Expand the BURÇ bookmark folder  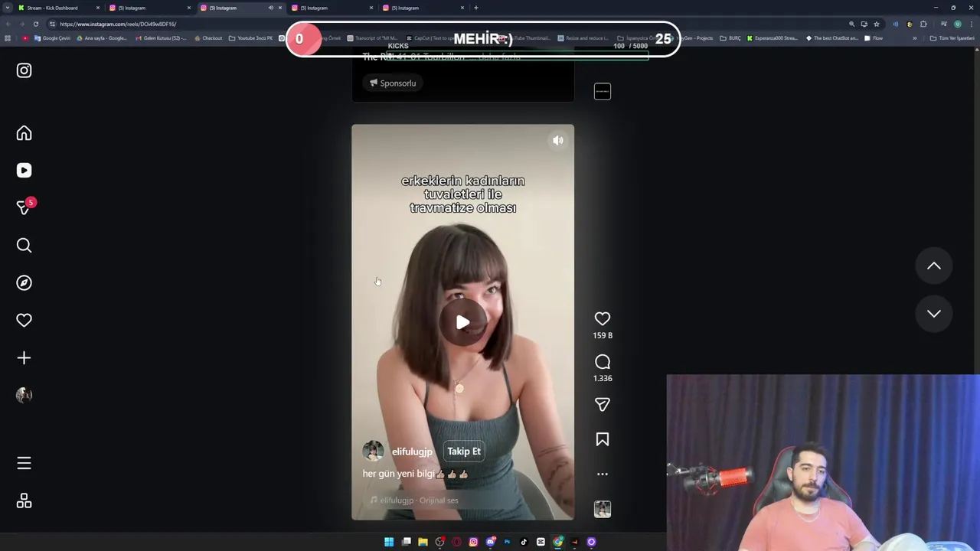[730, 38]
